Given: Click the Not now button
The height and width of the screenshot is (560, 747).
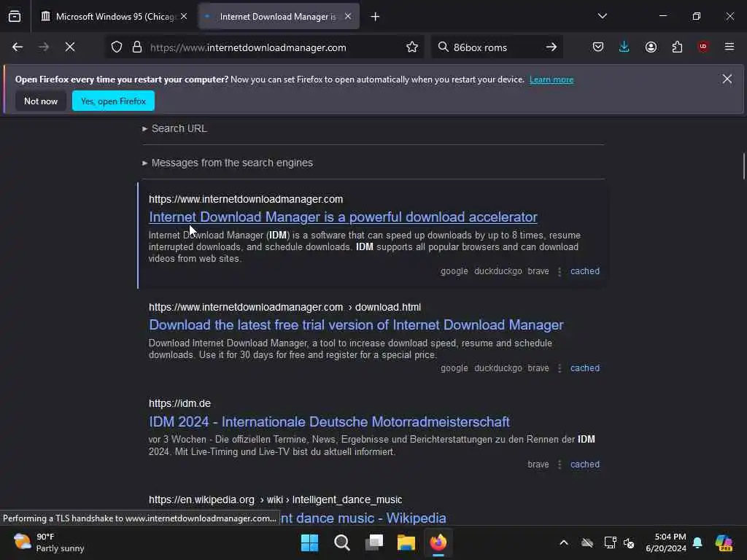Looking at the screenshot, I should [x=41, y=101].
